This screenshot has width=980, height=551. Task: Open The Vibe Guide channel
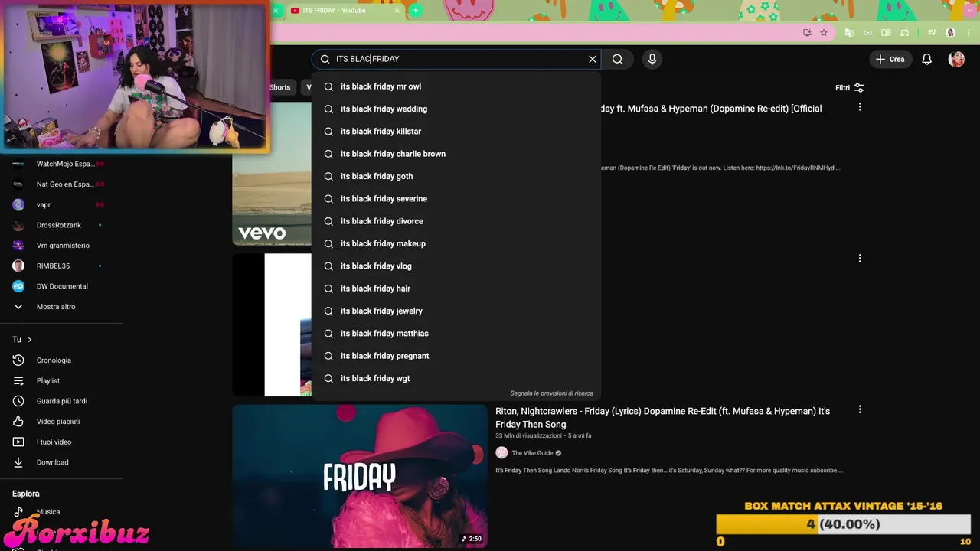click(532, 453)
